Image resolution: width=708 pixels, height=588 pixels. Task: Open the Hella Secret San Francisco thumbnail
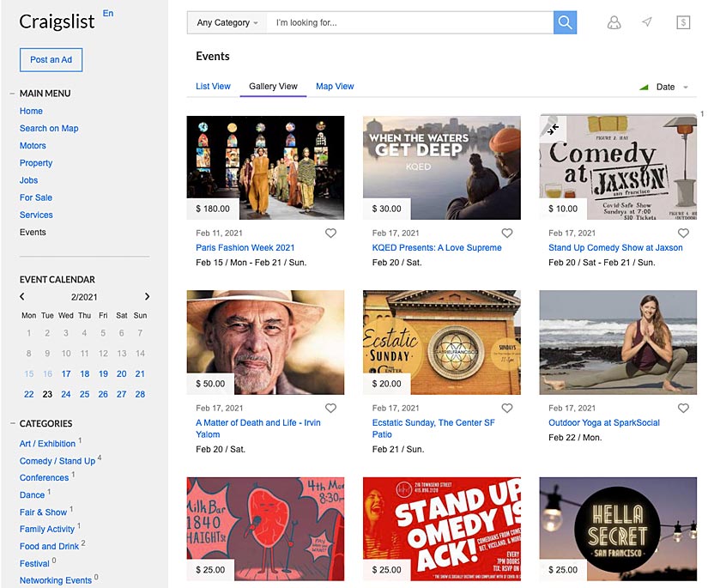tap(618, 529)
